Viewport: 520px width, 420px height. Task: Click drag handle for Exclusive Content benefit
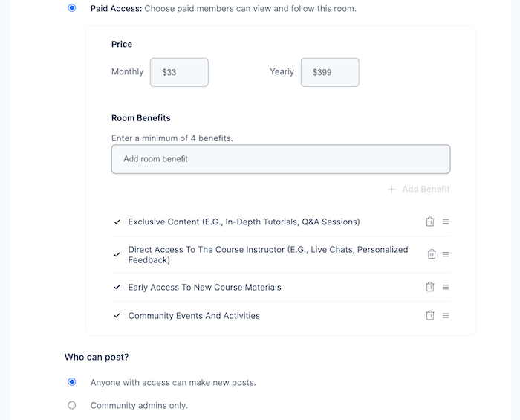pyautogui.click(x=446, y=222)
